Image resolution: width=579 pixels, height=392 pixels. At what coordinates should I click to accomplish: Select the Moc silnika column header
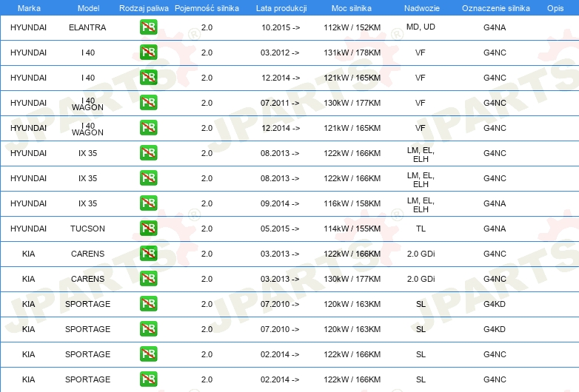352,7
